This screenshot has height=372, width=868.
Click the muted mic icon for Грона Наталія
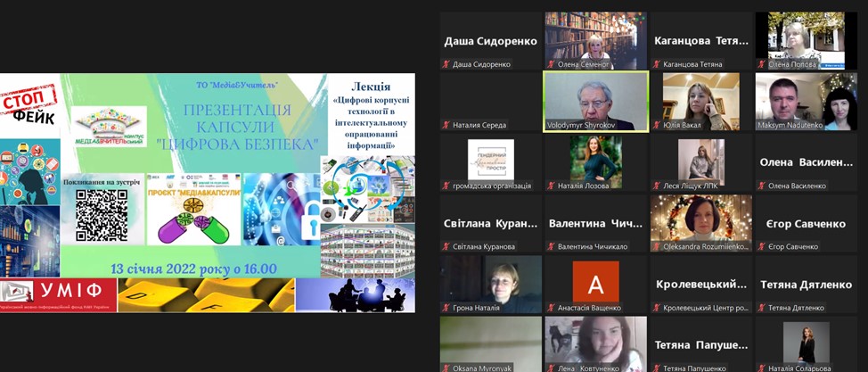tap(446, 308)
